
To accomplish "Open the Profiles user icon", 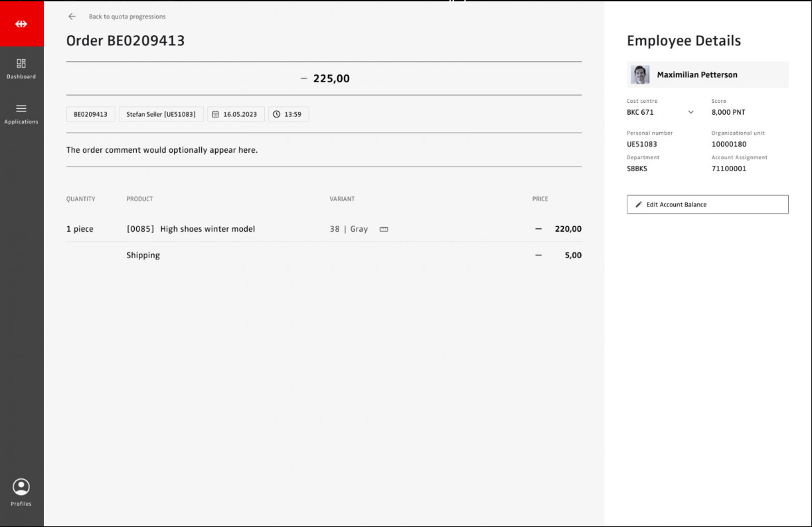I will click(x=21, y=487).
